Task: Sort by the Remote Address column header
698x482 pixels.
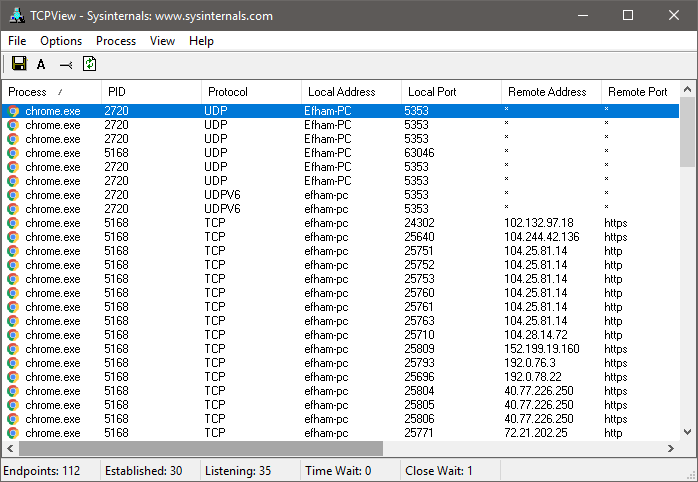Action: pyautogui.click(x=552, y=92)
